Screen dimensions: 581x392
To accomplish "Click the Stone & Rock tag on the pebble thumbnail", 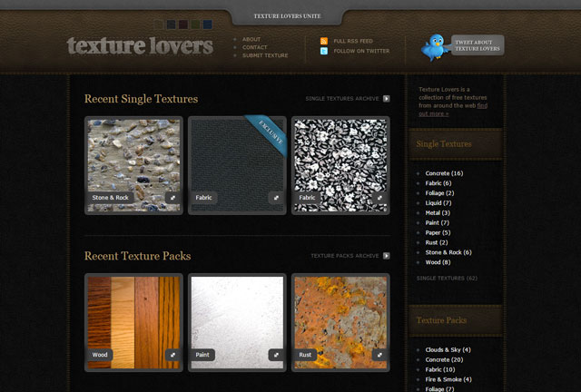I will tap(111, 198).
